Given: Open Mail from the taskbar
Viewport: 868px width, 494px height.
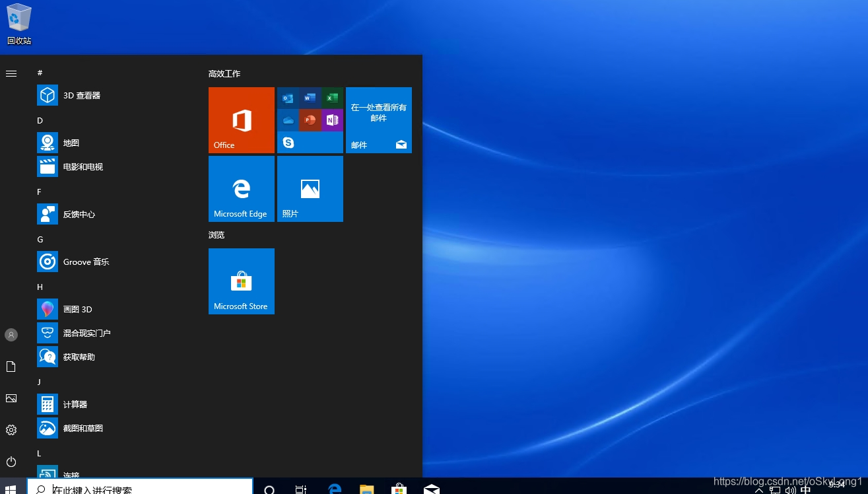Looking at the screenshot, I should [431, 489].
